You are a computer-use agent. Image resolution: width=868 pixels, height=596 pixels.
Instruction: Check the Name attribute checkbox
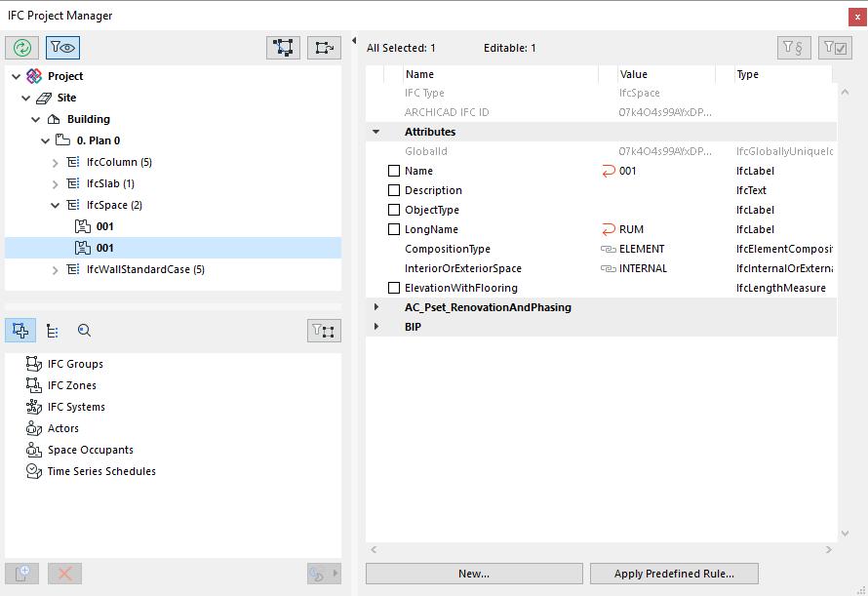(394, 171)
